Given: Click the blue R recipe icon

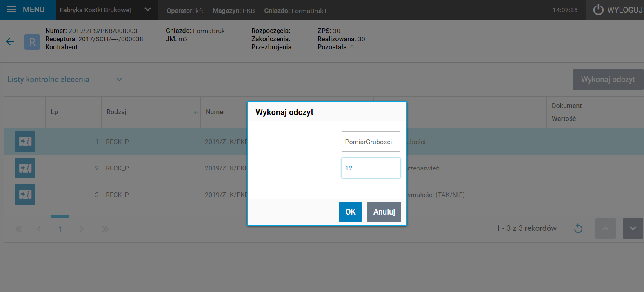Looking at the screenshot, I should pos(32,42).
